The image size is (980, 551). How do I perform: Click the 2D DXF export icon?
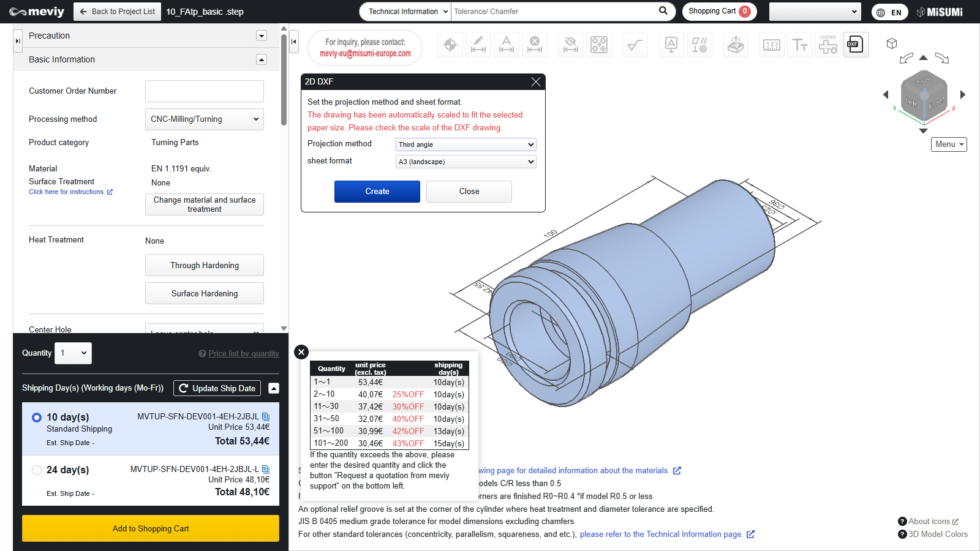tap(856, 45)
